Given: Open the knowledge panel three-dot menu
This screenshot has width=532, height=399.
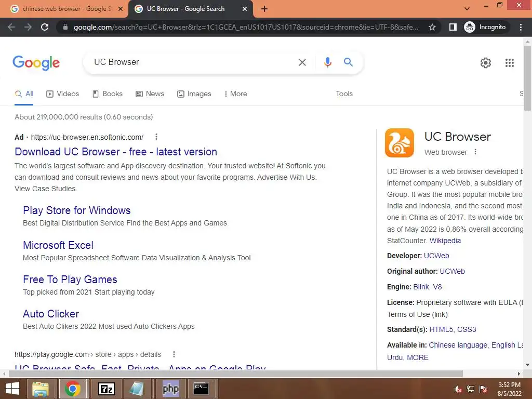Looking at the screenshot, I should (x=475, y=152).
